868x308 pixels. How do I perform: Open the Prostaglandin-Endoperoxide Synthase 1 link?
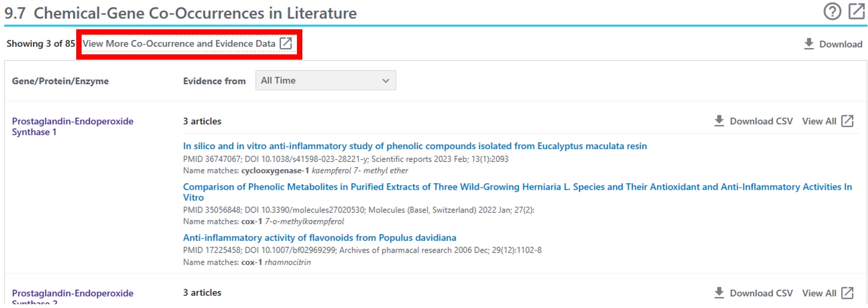click(x=73, y=127)
